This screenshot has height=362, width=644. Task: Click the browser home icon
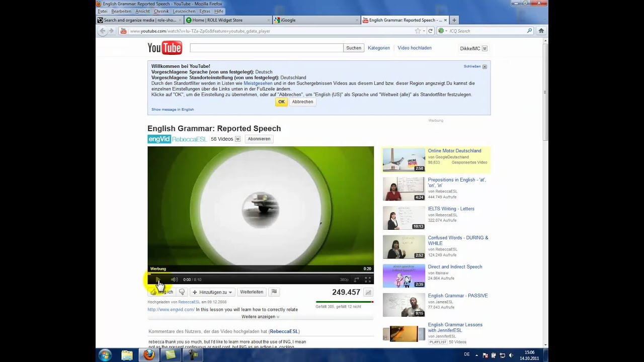(x=541, y=31)
